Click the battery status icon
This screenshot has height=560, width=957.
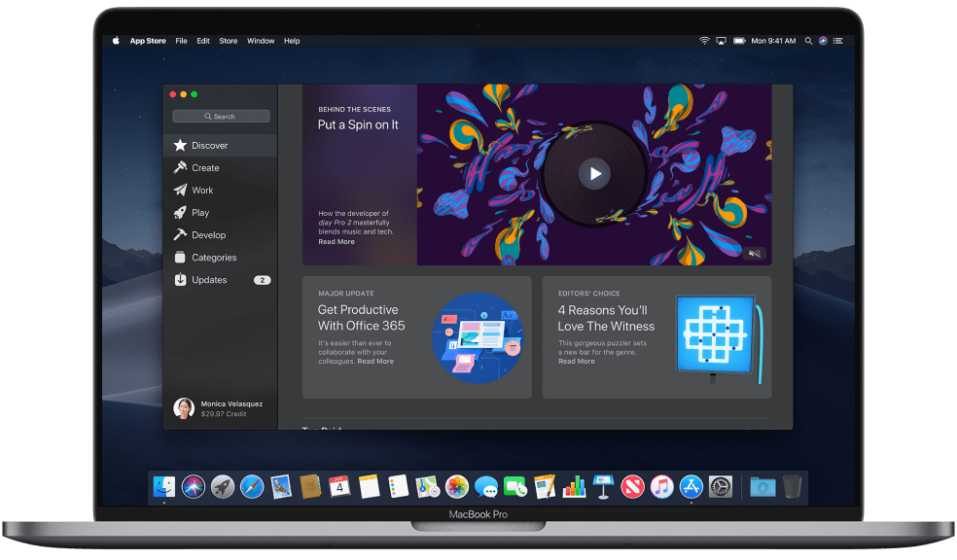(x=739, y=41)
